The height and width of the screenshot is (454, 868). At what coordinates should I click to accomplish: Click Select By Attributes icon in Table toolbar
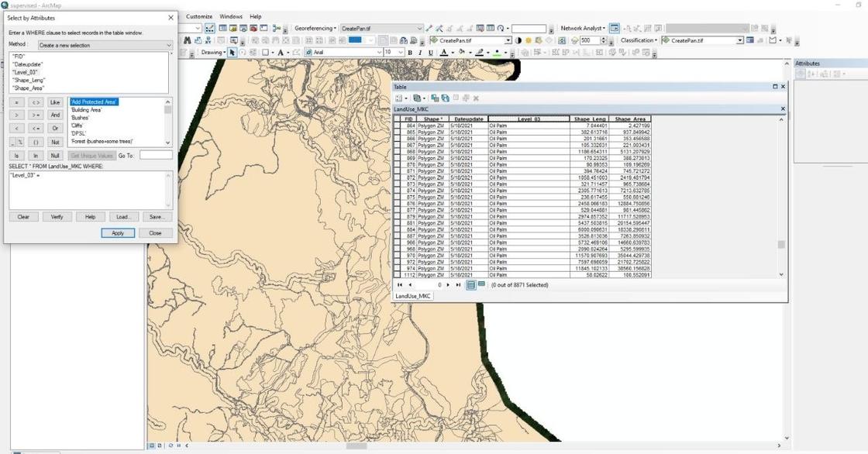(435, 98)
